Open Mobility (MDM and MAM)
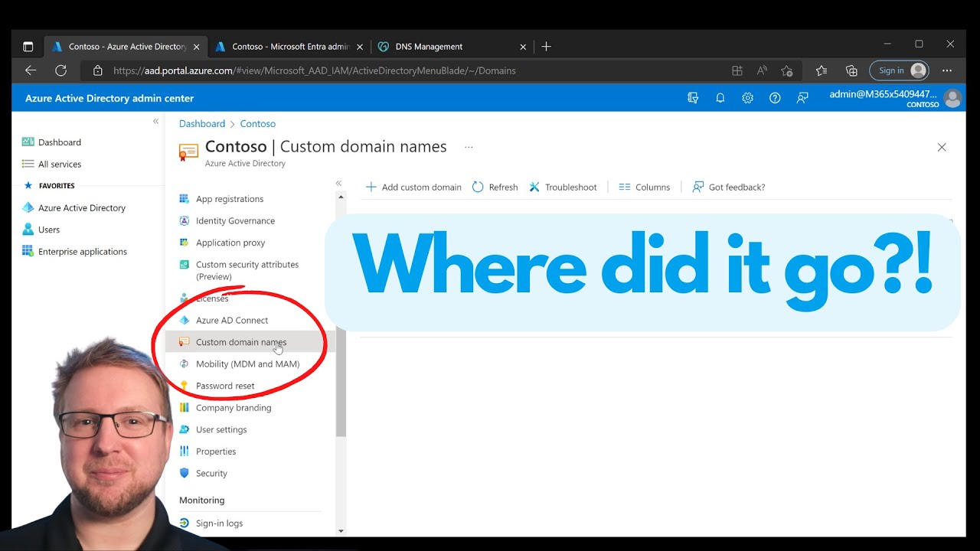The width and height of the screenshot is (980, 551). (x=247, y=364)
